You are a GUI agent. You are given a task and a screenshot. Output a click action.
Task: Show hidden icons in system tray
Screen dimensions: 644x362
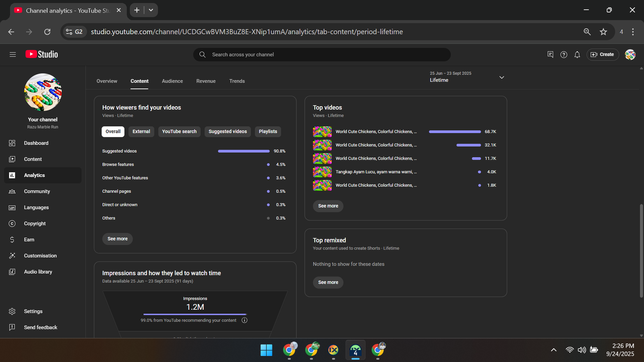pyautogui.click(x=553, y=350)
